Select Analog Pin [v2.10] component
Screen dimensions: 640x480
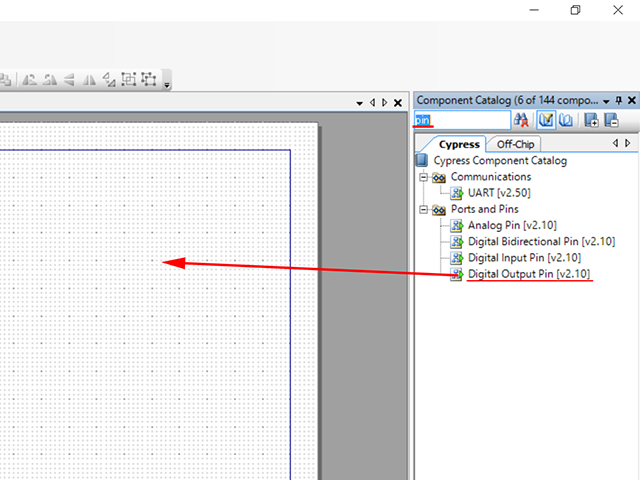512,225
